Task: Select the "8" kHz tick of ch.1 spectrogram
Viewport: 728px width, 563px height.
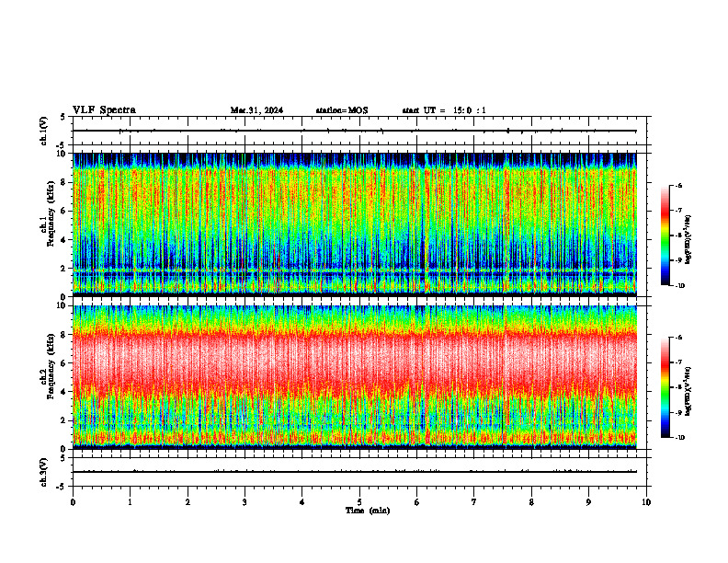Action: click(64, 182)
